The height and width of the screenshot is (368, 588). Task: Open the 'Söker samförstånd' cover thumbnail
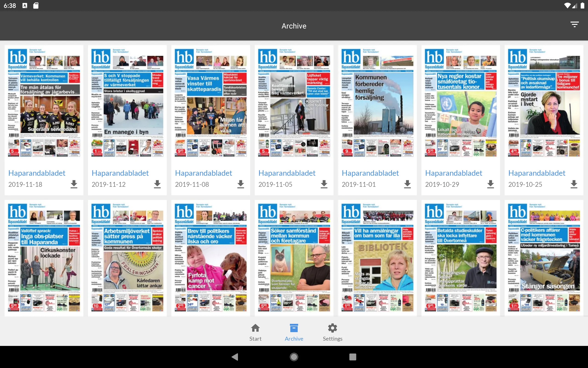(x=294, y=258)
